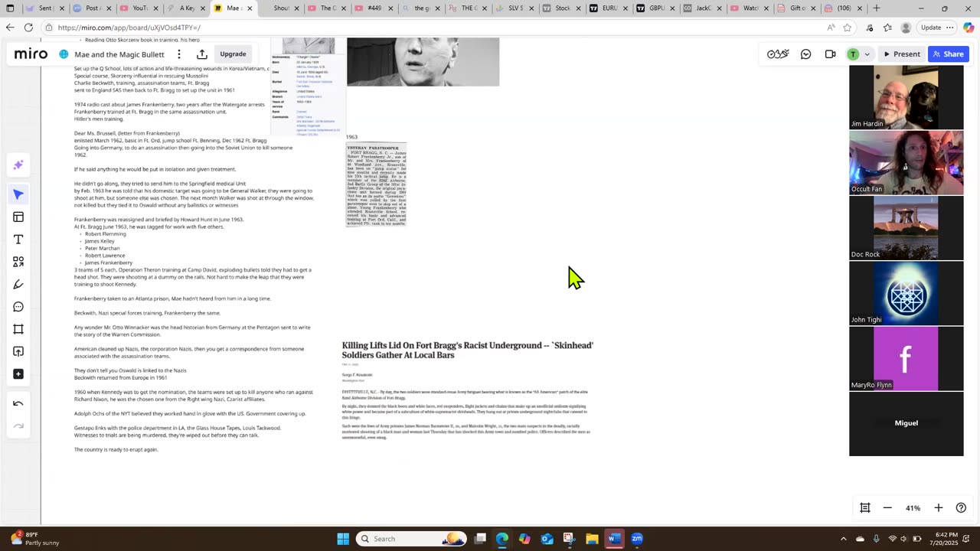The image size is (980, 551).
Task: Click the board title Mae and the Magic Bullett
Action: point(119,54)
